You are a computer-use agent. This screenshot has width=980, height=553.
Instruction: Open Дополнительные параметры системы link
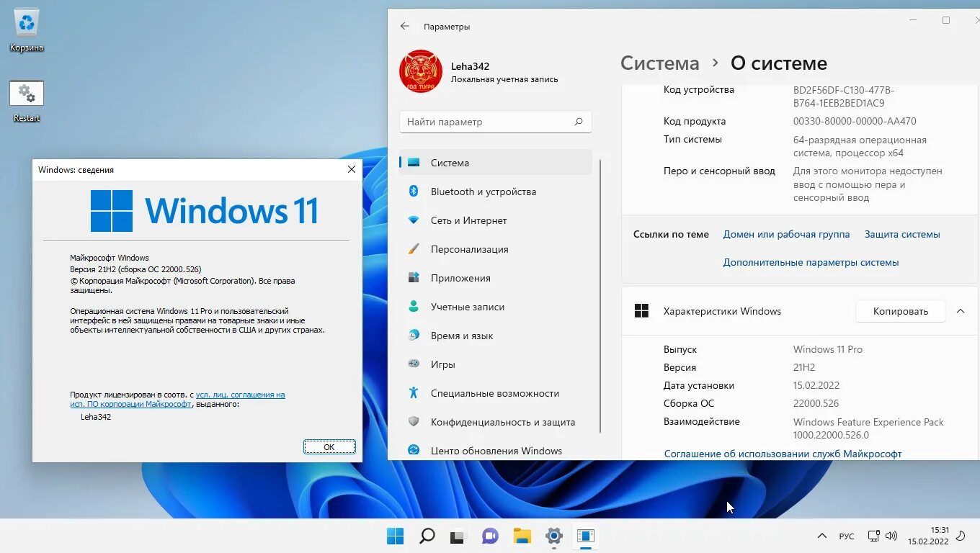pyautogui.click(x=811, y=263)
